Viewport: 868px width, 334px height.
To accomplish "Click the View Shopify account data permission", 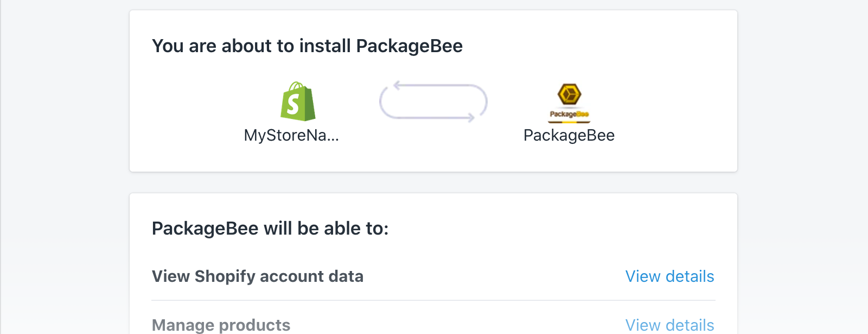I will (258, 276).
